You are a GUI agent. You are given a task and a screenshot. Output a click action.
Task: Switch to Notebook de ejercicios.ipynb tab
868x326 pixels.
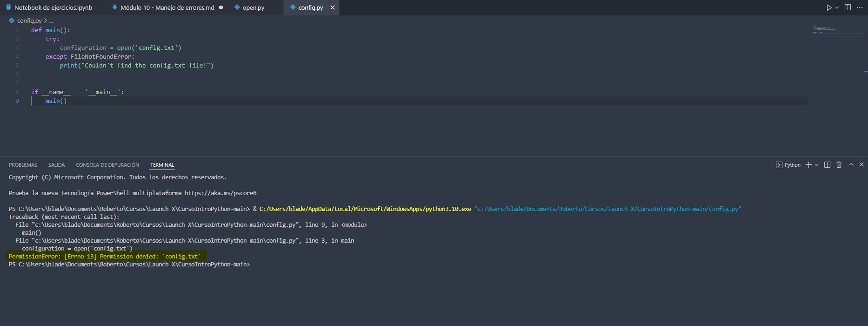[53, 7]
